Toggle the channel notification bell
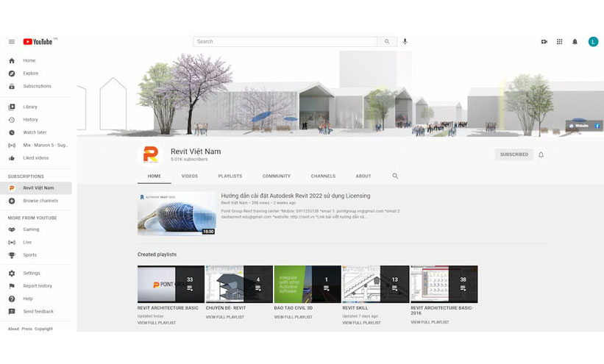The image size is (604, 364). [x=541, y=154]
